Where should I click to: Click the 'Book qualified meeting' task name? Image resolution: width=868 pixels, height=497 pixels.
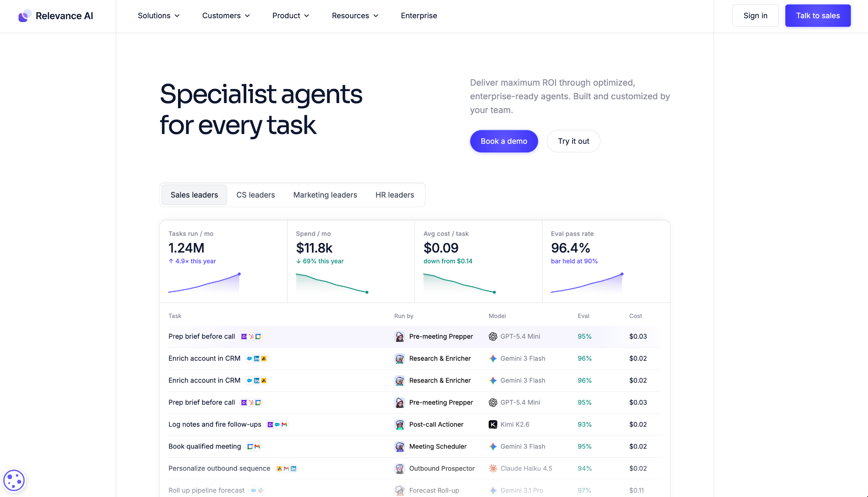pos(205,447)
